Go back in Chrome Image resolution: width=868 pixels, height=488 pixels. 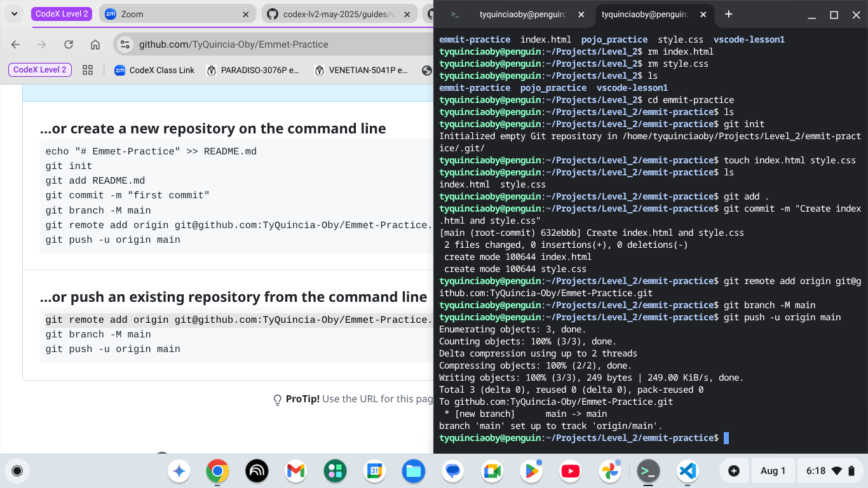click(15, 44)
